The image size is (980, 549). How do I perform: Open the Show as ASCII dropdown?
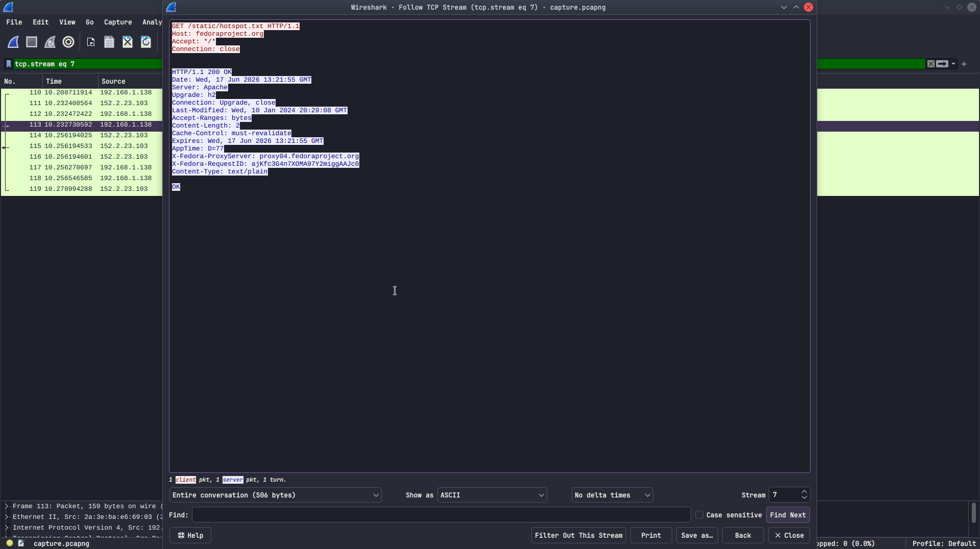pos(492,495)
